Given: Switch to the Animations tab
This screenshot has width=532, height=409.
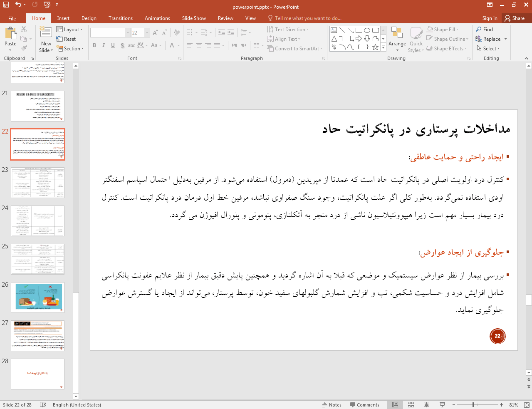Looking at the screenshot, I should 157,18.
